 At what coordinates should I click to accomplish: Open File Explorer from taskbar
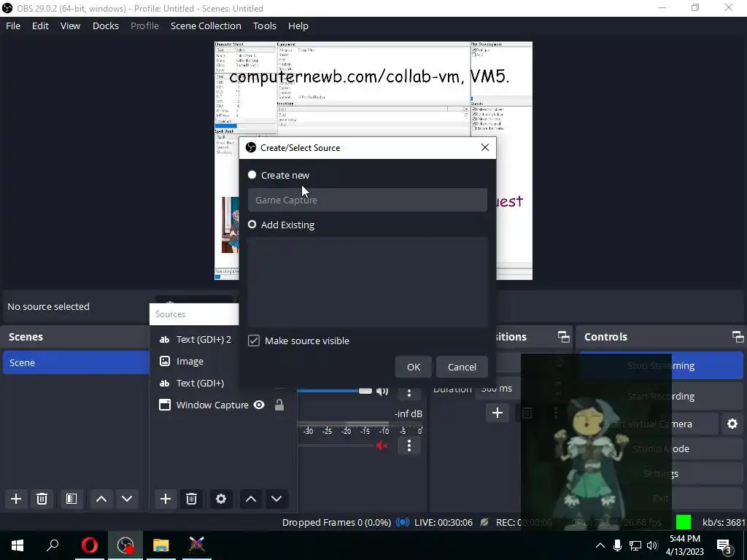click(x=161, y=545)
